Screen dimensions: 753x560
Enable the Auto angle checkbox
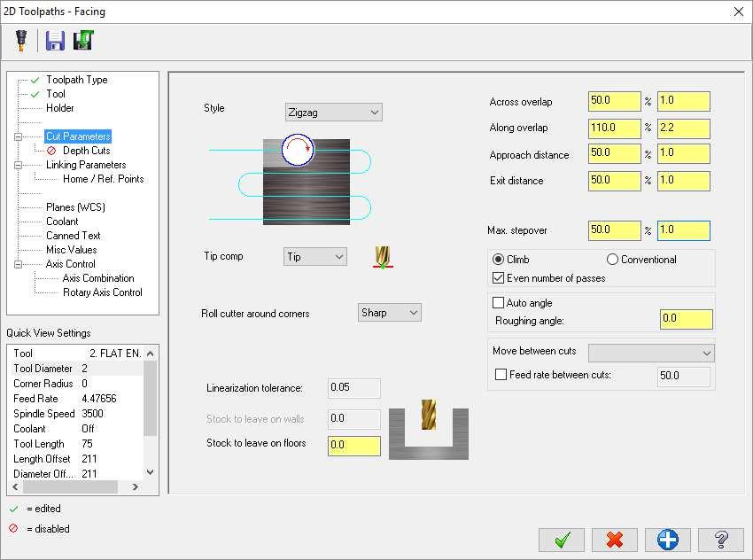pyautogui.click(x=499, y=302)
